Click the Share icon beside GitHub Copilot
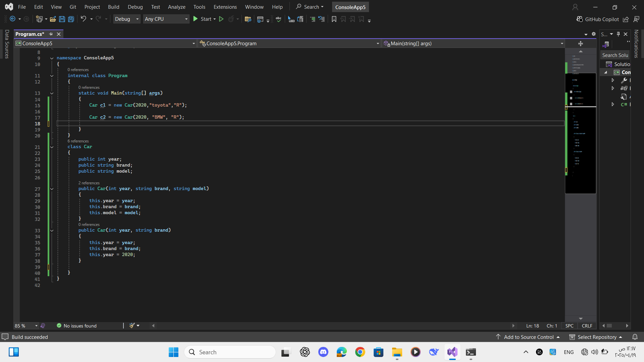The width and height of the screenshot is (644, 362). 626,19
